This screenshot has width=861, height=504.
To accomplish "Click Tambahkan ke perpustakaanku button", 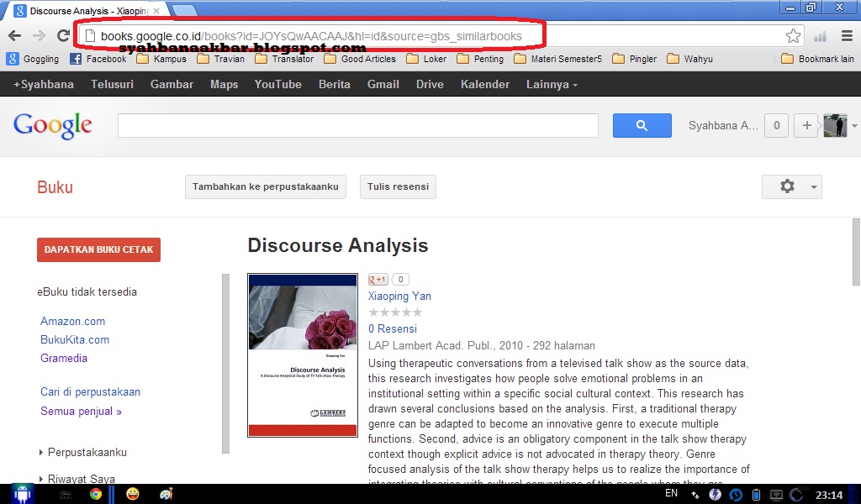I will point(266,187).
